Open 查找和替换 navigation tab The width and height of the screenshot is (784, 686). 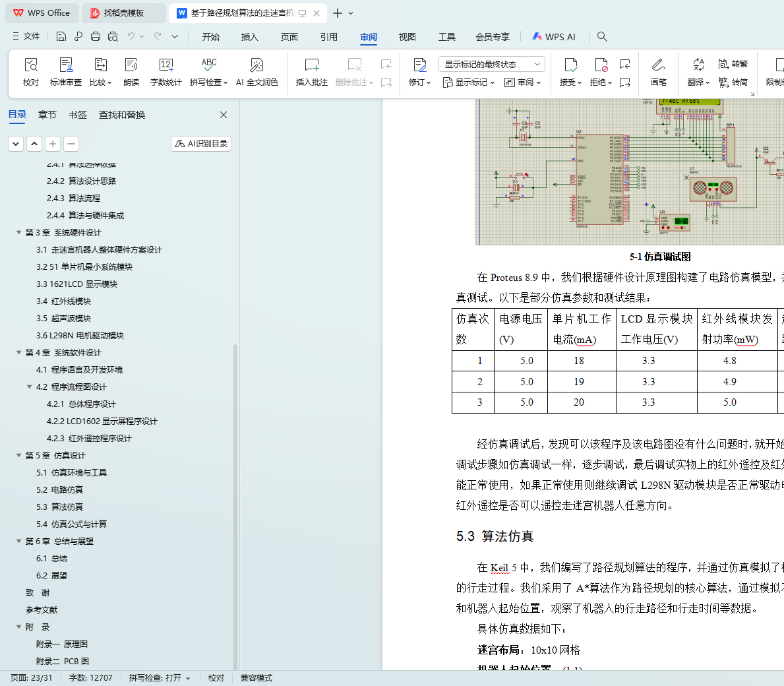(x=122, y=115)
